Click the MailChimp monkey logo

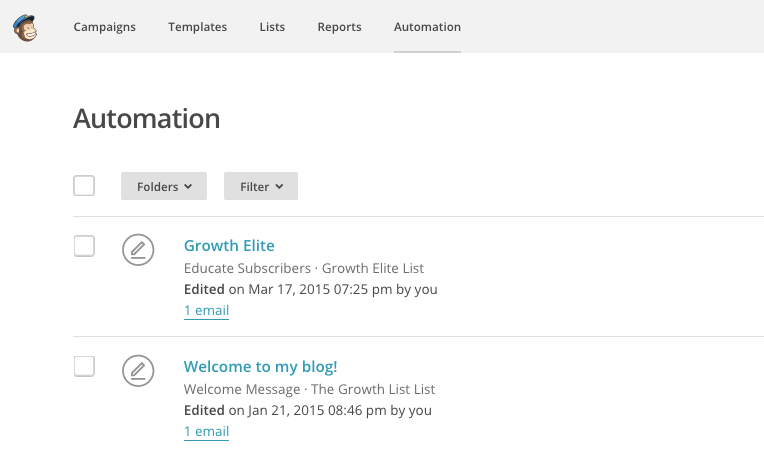25,28
